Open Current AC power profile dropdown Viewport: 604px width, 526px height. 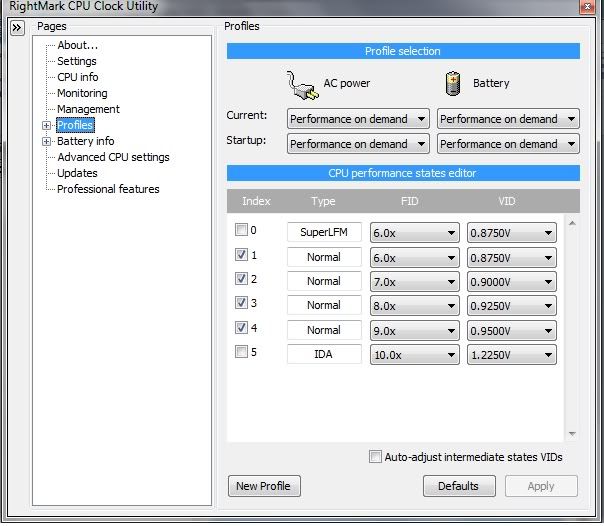(x=358, y=119)
